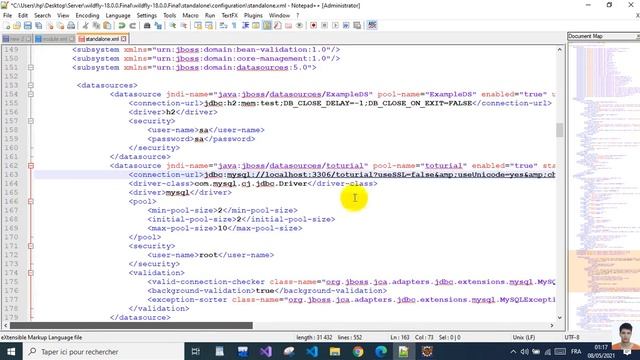Open Folder as Workspace icon

289,25
